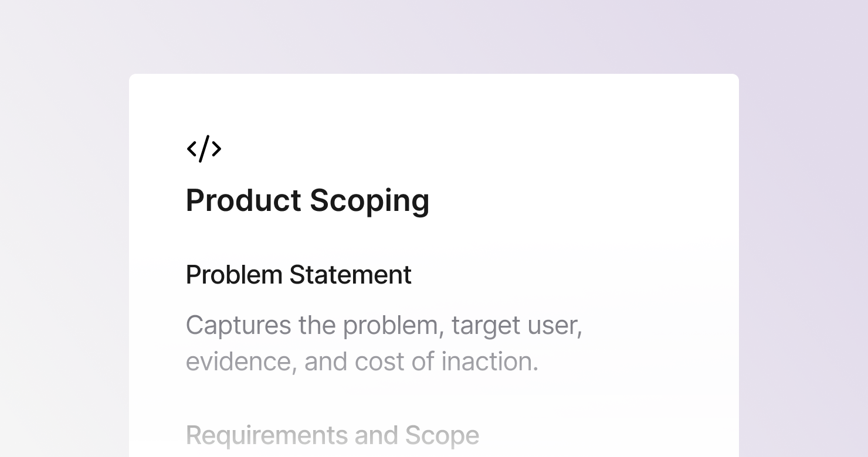Click the word "evidence," in description
Screen dimensions: 868x457
242,361
